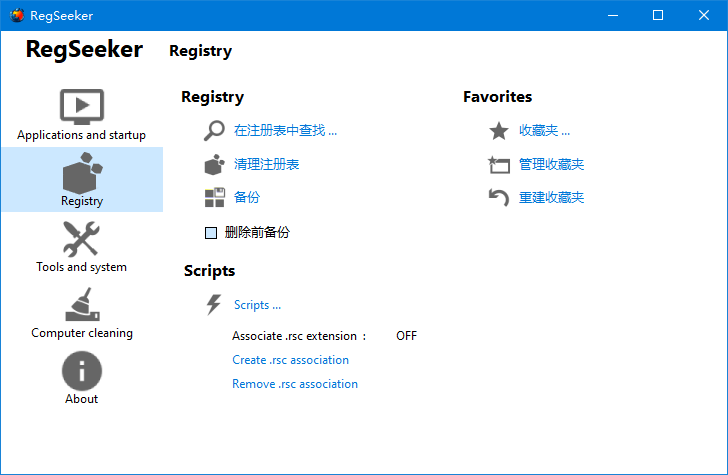Open the Scripts ... link
This screenshot has height=475, width=728.
[x=257, y=305]
